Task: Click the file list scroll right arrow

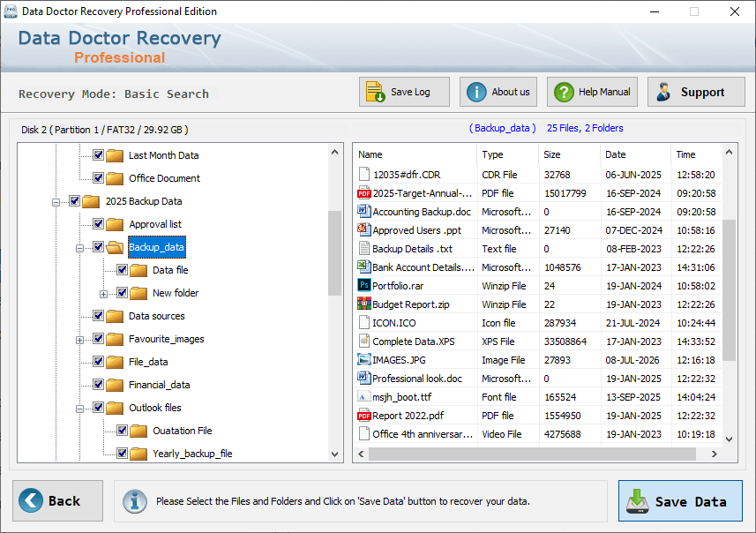Action: coord(715,454)
